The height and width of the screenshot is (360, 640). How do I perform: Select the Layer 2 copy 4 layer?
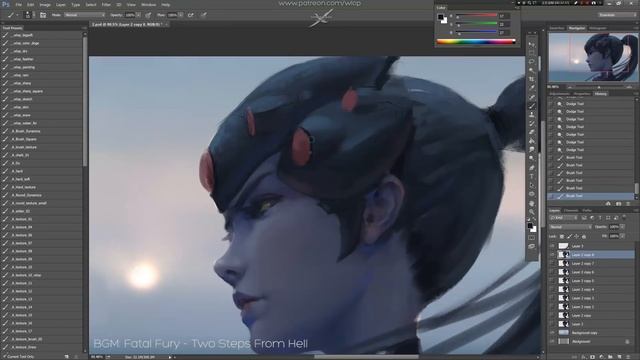click(x=591, y=289)
